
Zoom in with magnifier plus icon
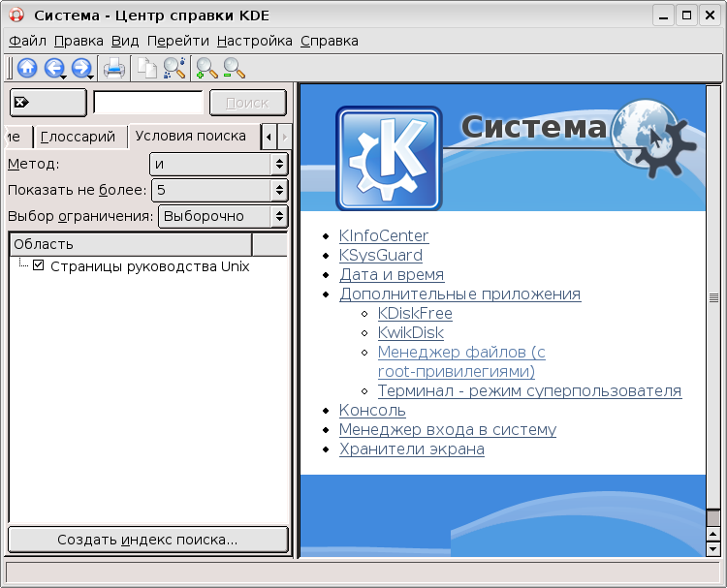coord(206,68)
